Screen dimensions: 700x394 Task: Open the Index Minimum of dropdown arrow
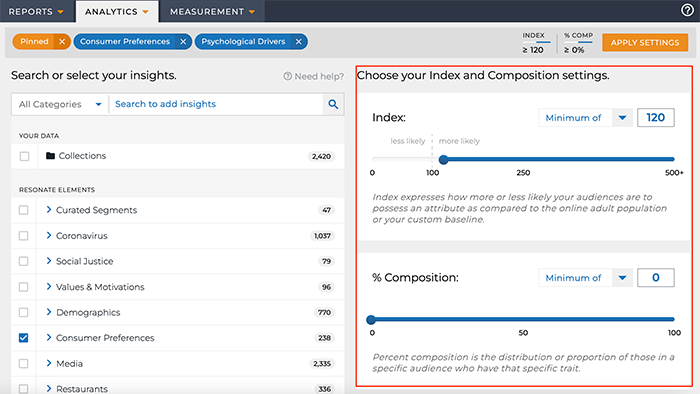tap(622, 118)
